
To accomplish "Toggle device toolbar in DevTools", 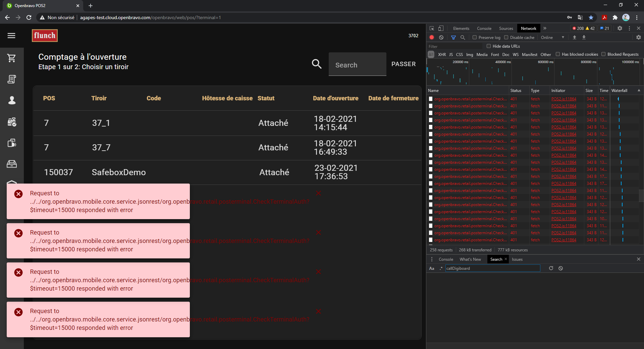I will point(441,29).
